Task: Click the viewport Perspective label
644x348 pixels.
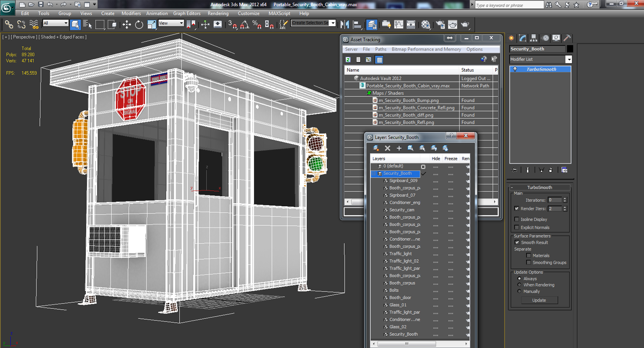Action: [25, 37]
